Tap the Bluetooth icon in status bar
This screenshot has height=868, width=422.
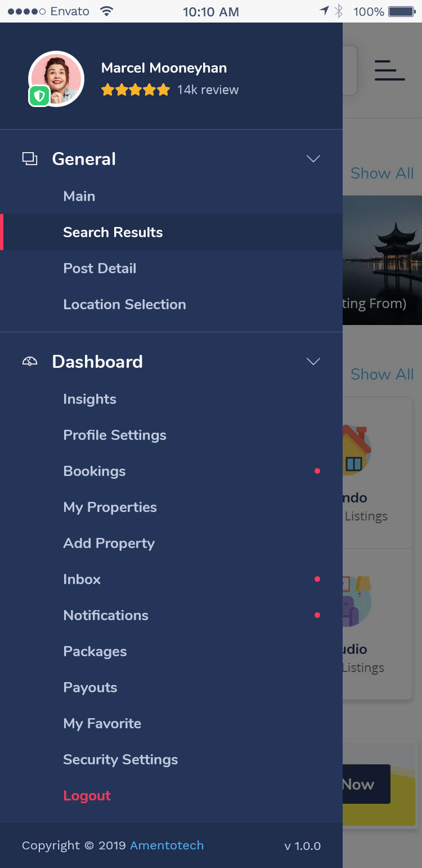pos(339,11)
